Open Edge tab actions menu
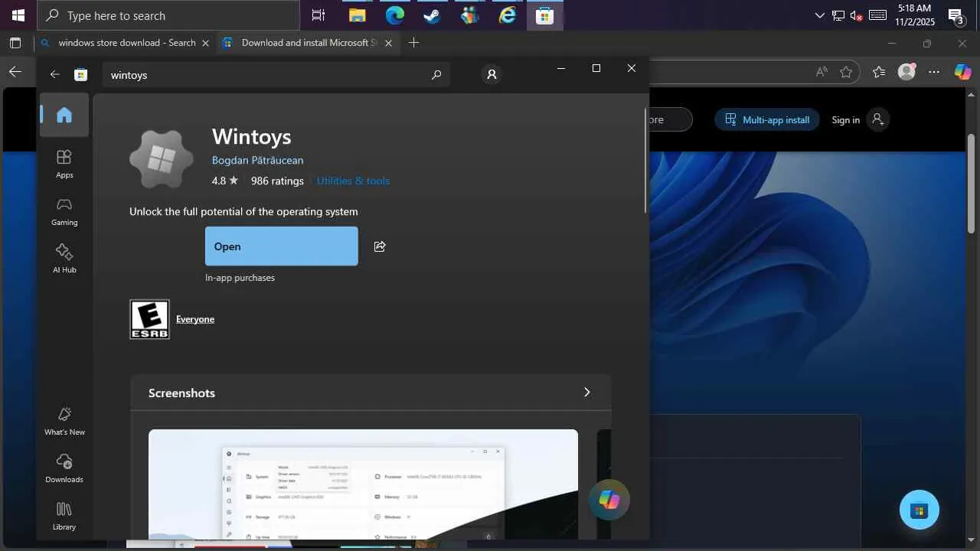Screen dimensions: 980x551 15,43
